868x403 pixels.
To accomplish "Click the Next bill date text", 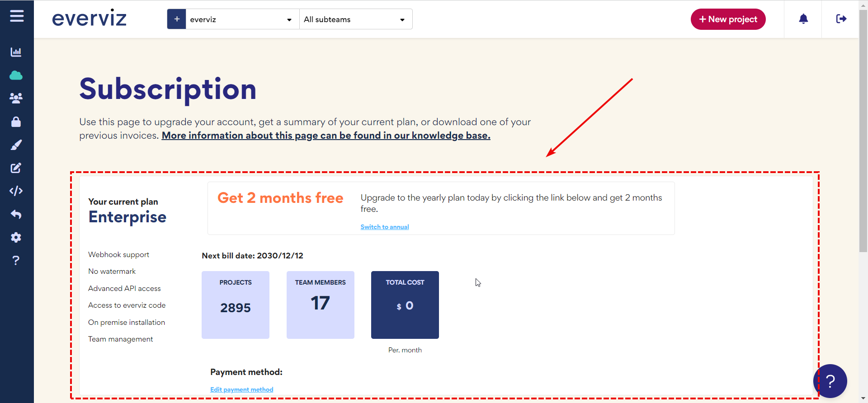I will pos(252,256).
